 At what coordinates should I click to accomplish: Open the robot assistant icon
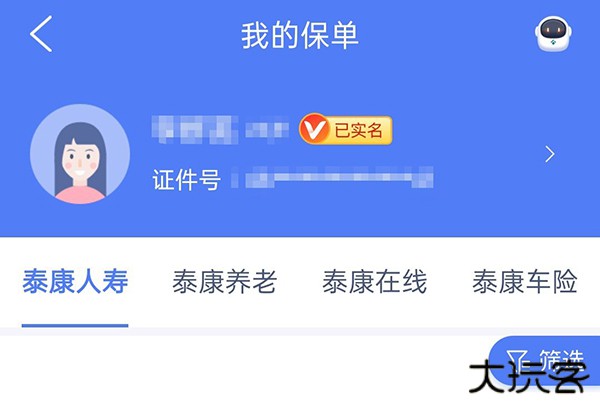pos(553,33)
